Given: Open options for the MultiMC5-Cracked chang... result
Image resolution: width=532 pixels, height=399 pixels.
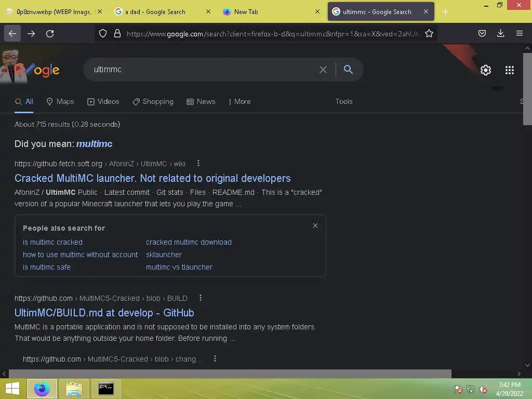Looking at the screenshot, I should coord(215,358).
